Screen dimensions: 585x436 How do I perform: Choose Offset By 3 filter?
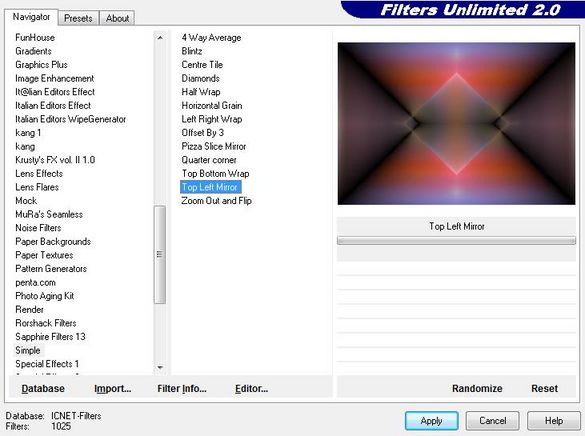(x=203, y=133)
